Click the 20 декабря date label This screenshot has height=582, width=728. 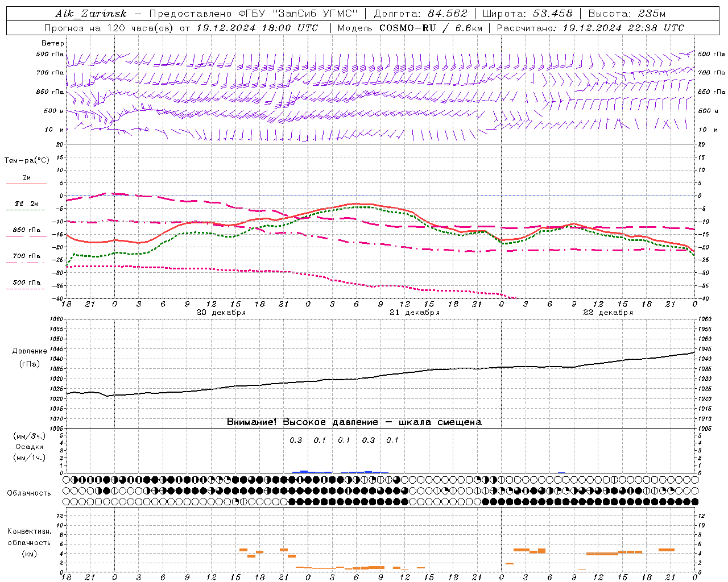(x=221, y=313)
